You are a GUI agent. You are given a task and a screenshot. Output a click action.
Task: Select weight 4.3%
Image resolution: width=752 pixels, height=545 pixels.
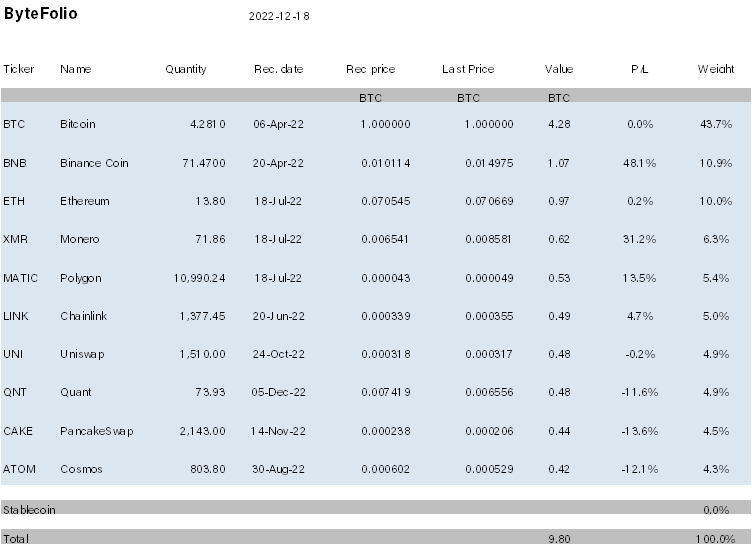pos(716,469)
